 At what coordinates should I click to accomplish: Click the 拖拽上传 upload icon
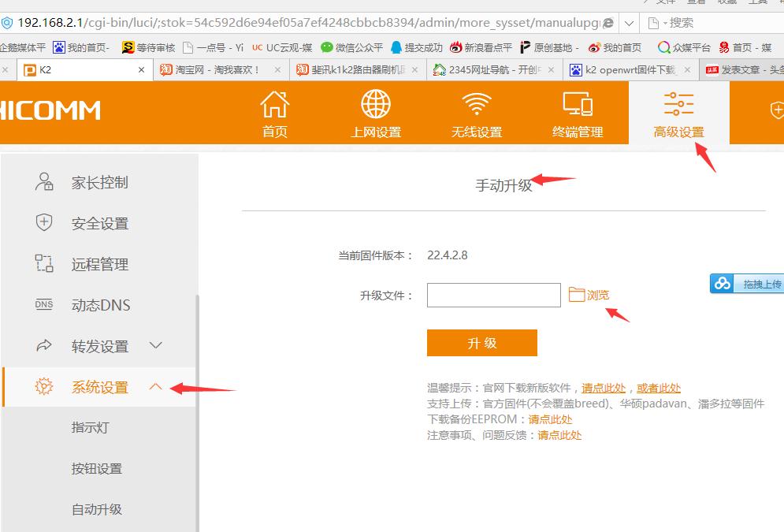(722, 283)
